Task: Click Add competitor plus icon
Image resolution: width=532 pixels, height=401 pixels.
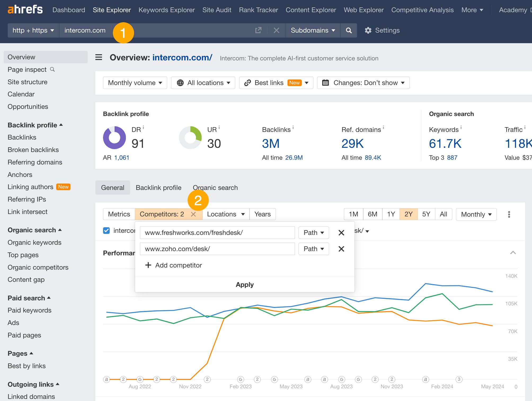Action: coord(148,265)
